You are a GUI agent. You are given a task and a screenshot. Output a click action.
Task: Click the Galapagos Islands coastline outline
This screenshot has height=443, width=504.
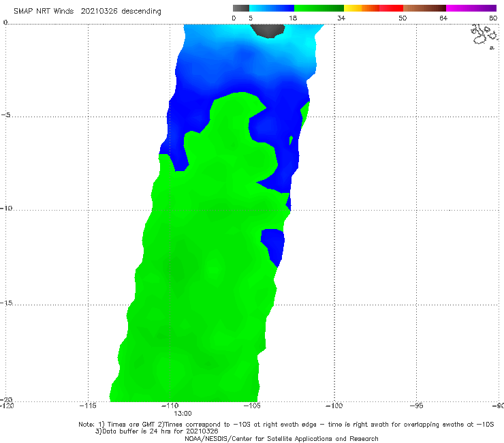(484, 36)
